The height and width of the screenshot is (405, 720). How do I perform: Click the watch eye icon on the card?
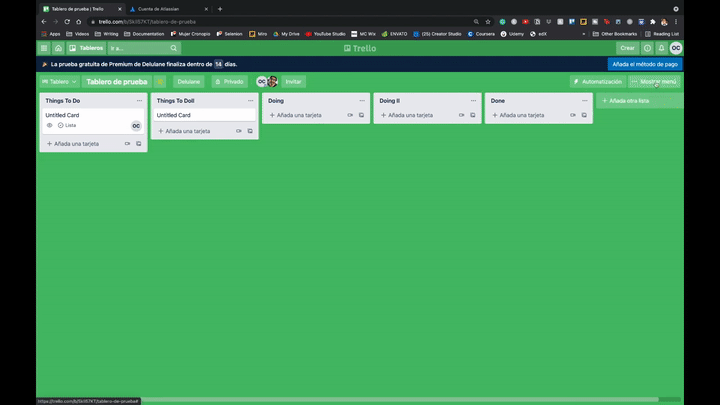pyautogui.click(x=50, y=125)
